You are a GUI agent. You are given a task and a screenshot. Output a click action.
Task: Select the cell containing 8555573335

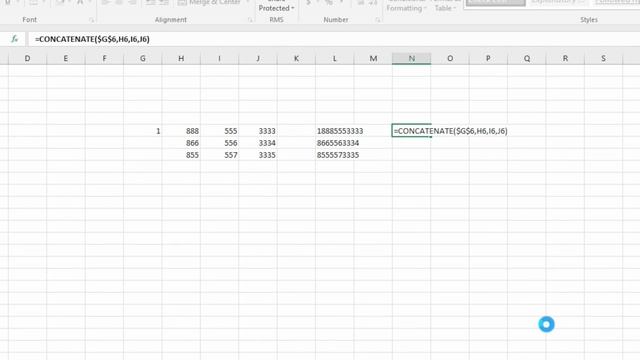coord(334,155)
